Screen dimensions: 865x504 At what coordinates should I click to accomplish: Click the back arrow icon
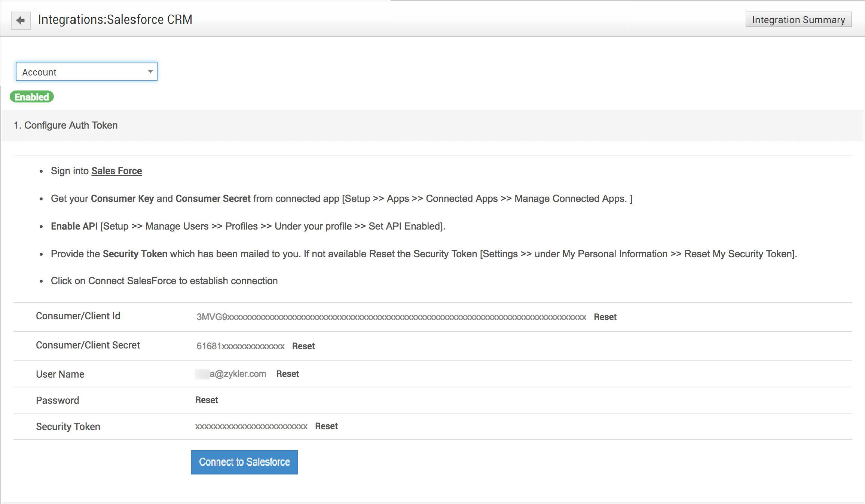pos(21,20)
